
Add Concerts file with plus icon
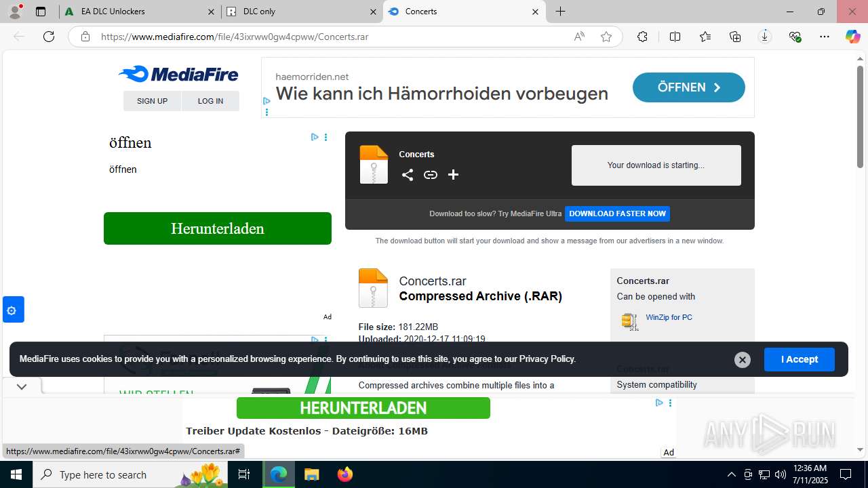pos(454,175)
